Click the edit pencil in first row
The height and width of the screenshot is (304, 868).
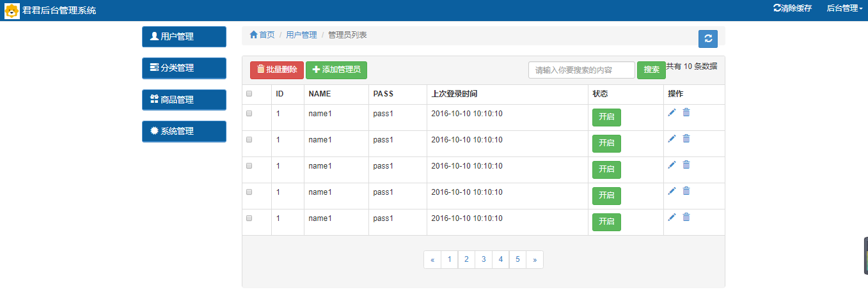[672, 112]
